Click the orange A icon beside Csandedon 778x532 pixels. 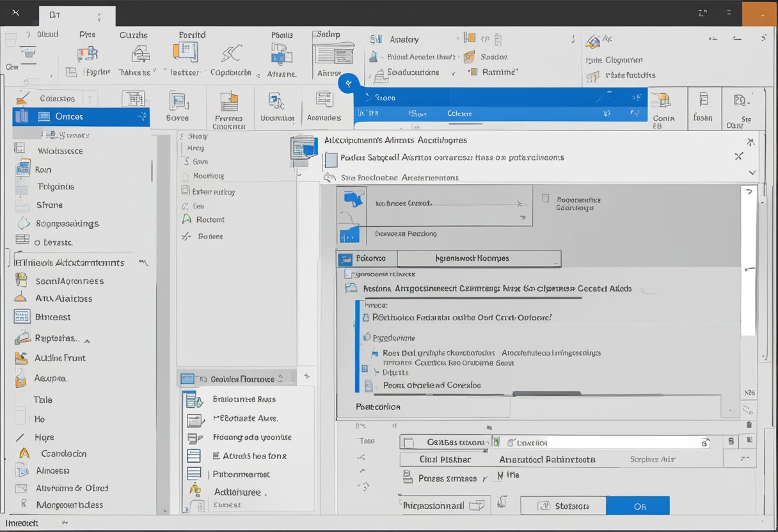coord(24,453)
